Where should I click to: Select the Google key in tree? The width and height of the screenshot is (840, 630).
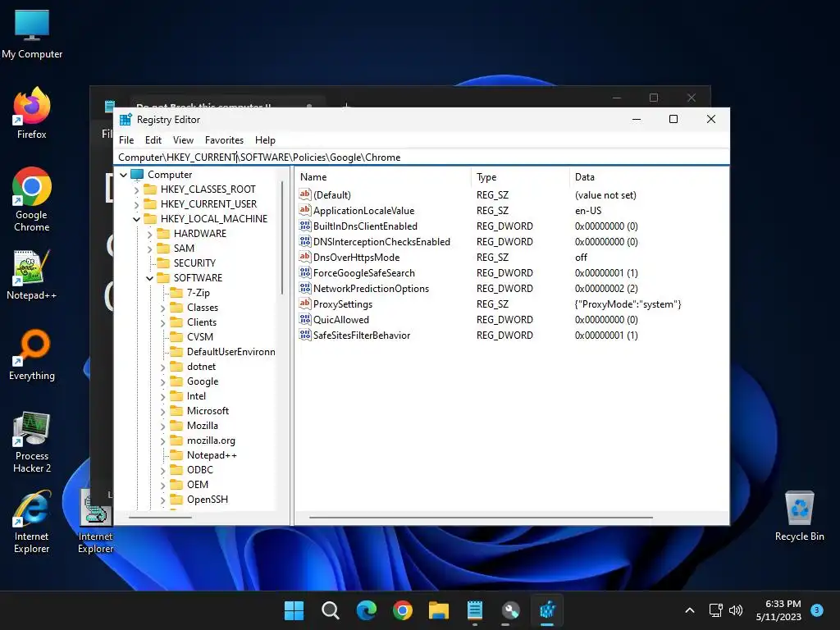[203, 381]
